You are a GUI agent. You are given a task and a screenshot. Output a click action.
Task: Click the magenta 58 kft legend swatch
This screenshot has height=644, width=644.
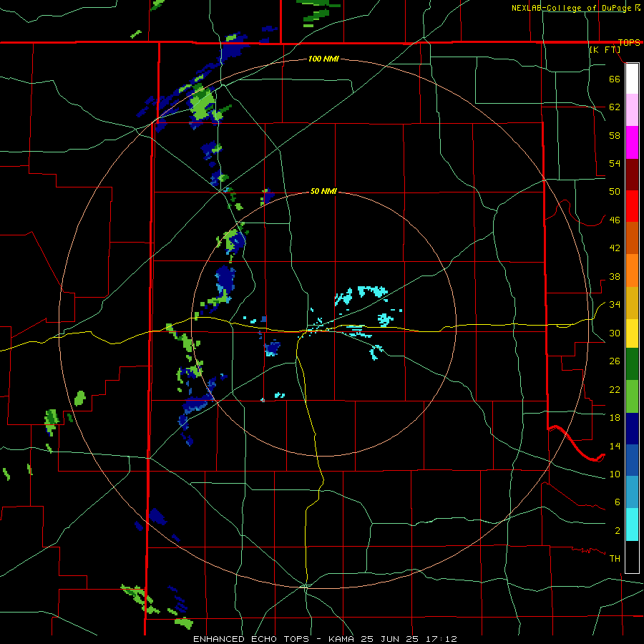click(632, 142)
